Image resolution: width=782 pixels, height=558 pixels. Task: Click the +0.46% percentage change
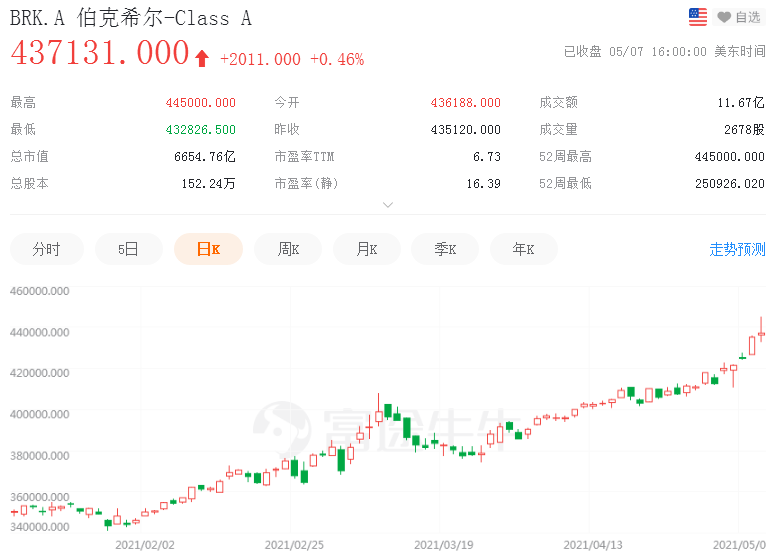coord(337,59)
